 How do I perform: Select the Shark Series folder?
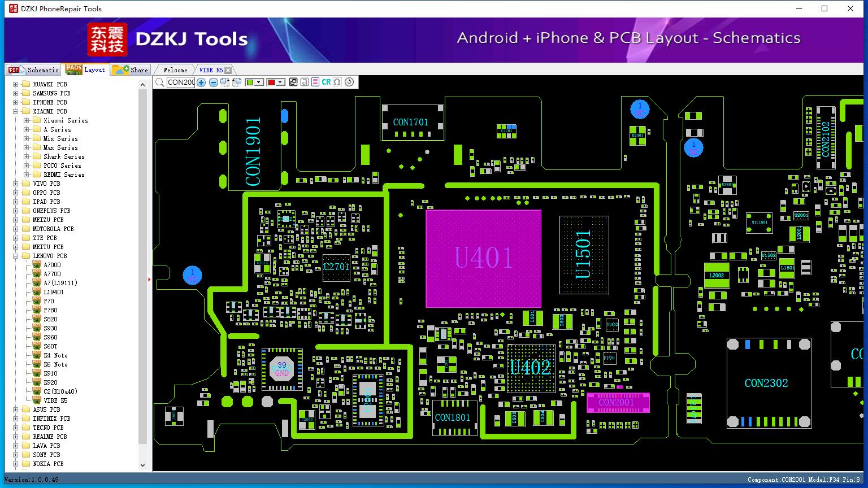coord(64,156)
